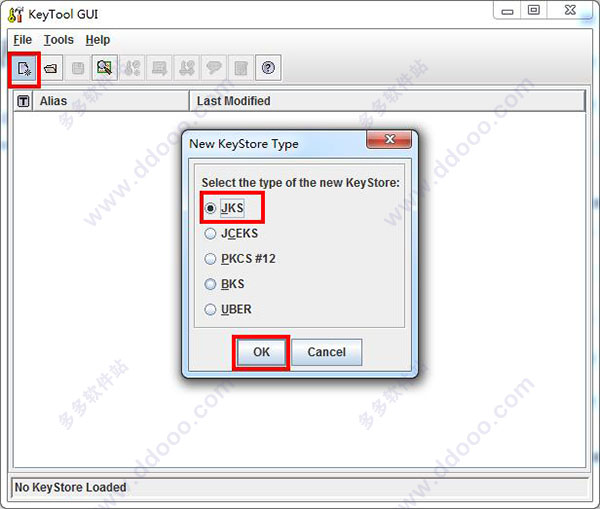Click the Open KeyStore folder icon

[x=51, y=68]
